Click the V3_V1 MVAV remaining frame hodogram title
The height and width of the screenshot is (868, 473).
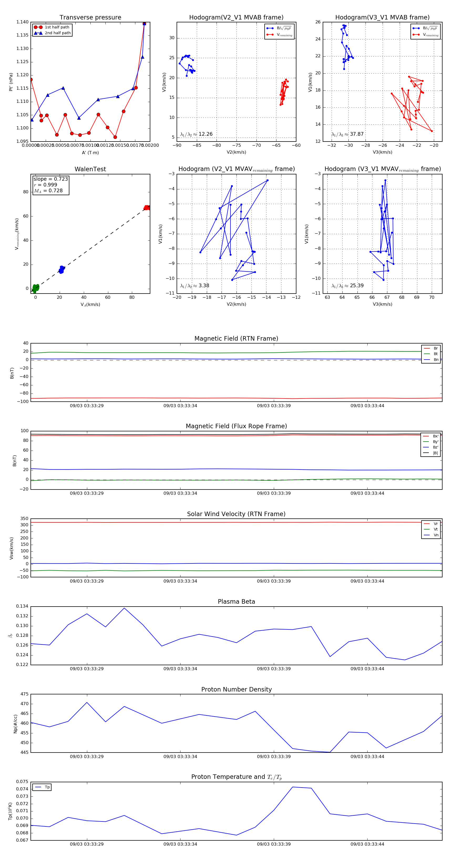382,169
